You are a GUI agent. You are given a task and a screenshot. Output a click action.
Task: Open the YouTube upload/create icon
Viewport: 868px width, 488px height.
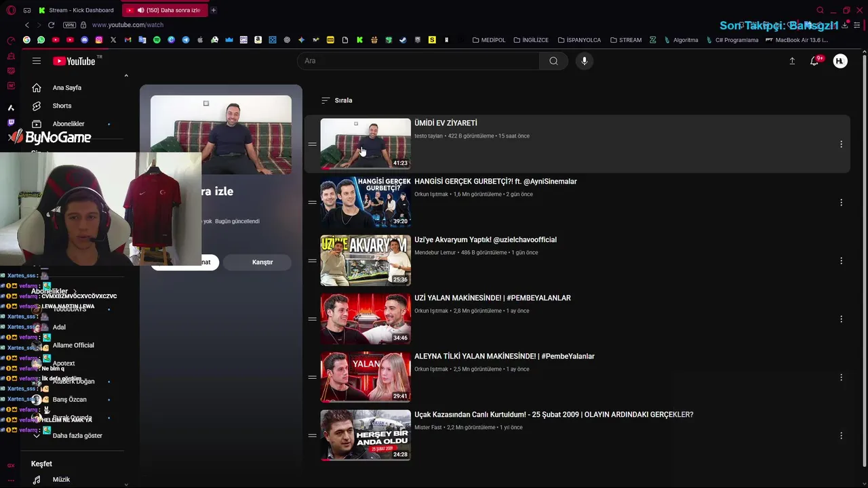click(x=792, y=61)
